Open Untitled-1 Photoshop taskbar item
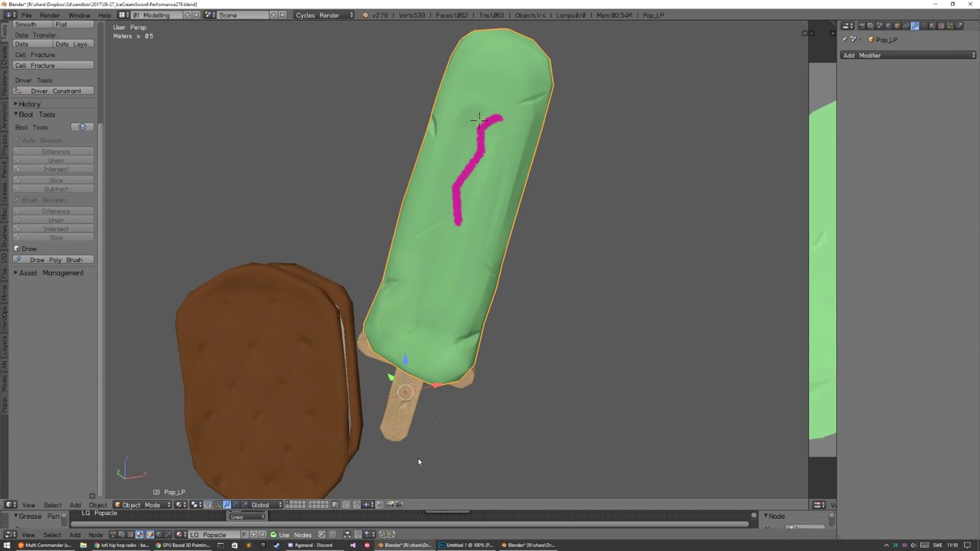 466,545
